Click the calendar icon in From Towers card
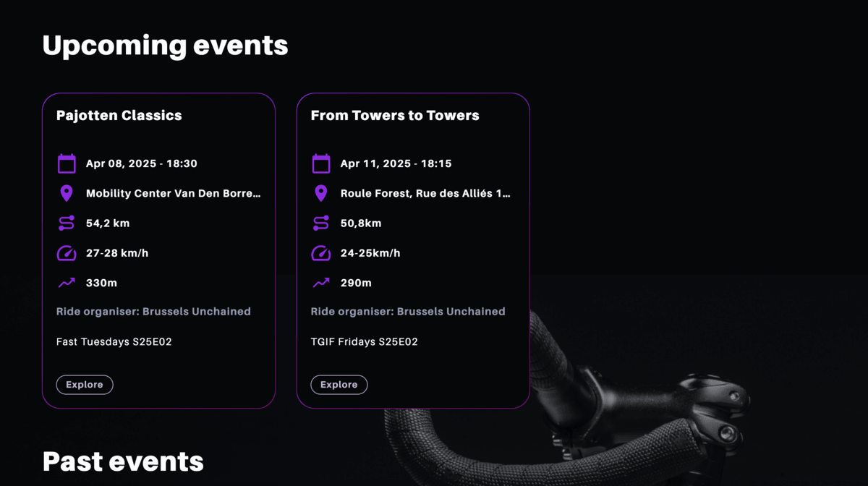 point(321,163)
